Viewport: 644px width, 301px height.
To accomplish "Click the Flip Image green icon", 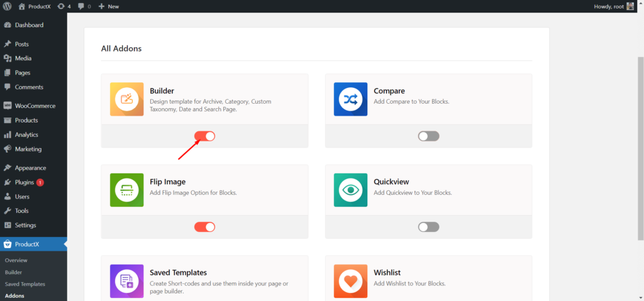I will (x=127, y=190).
